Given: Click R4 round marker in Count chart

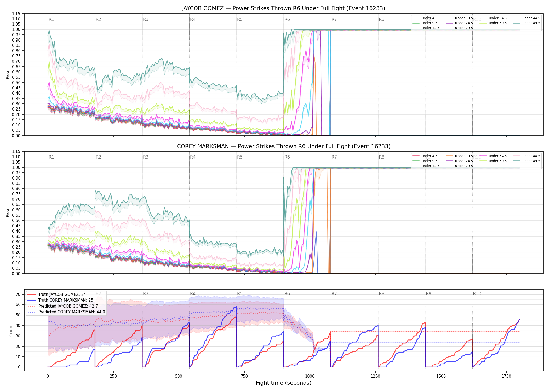Looking at the screenshot, I should pyautogui.click(x=193, y=294).
